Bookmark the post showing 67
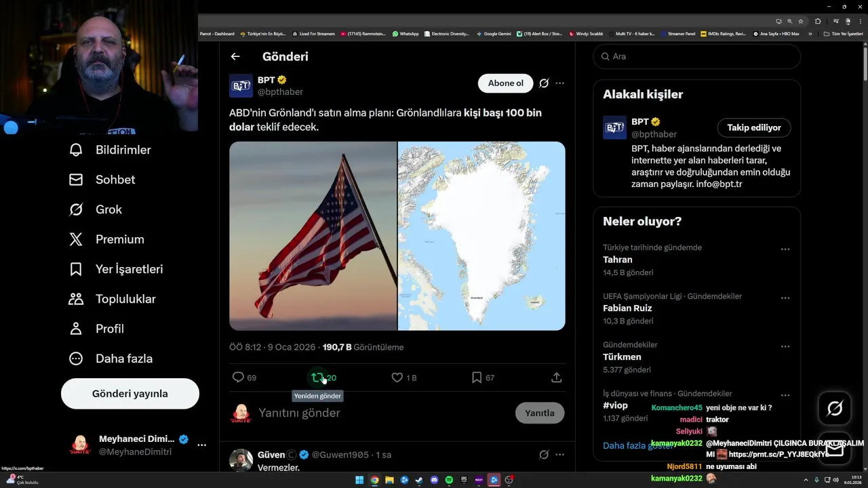The image size is (868, 488). click(x=477, y=378)
